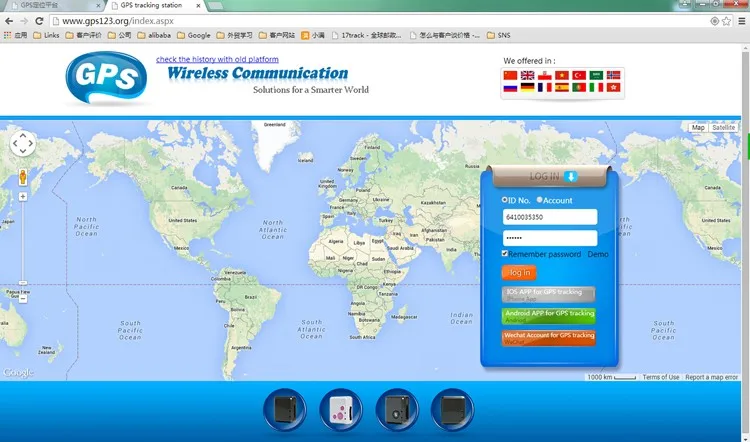Collapse the LOG IN panel with arrow
Screen dimensions: 750x442
571,177
